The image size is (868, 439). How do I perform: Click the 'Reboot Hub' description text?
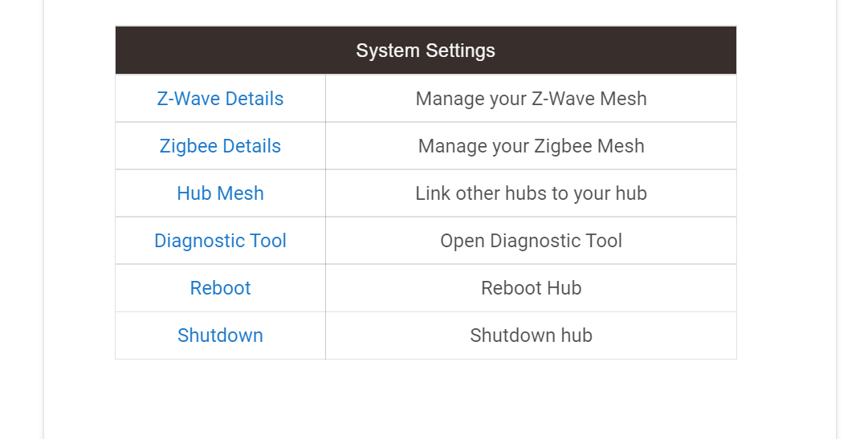531,288
